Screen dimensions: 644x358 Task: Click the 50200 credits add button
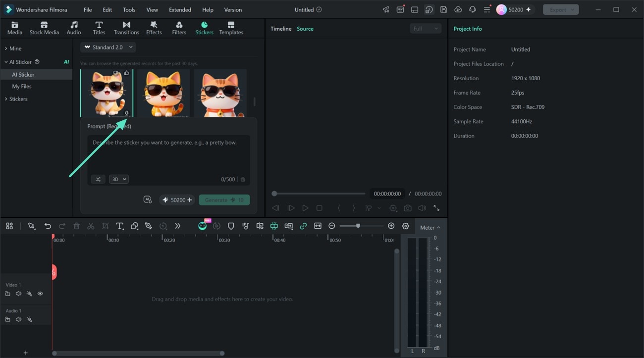177,200
